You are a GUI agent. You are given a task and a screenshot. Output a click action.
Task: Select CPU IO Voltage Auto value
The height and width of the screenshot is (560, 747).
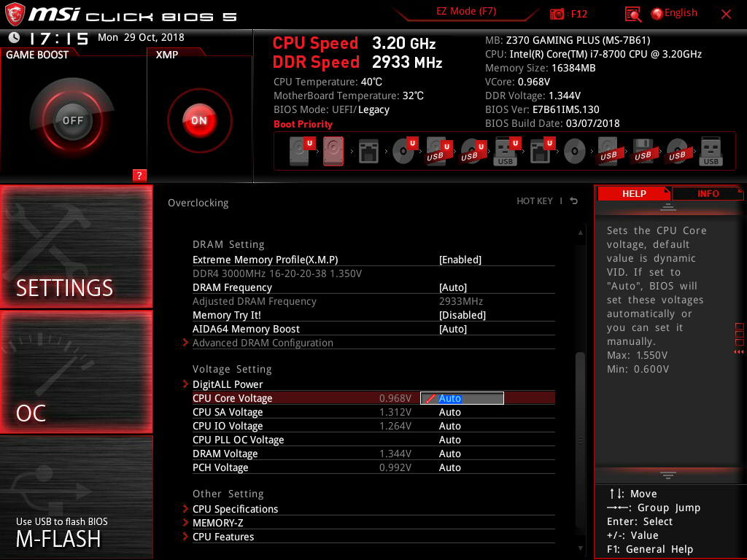click(x=449, y=426)
